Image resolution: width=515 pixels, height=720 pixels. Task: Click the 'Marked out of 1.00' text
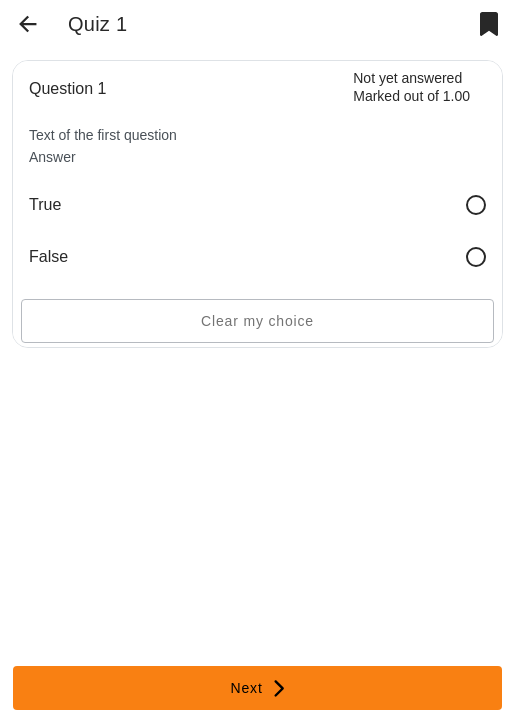411,96
